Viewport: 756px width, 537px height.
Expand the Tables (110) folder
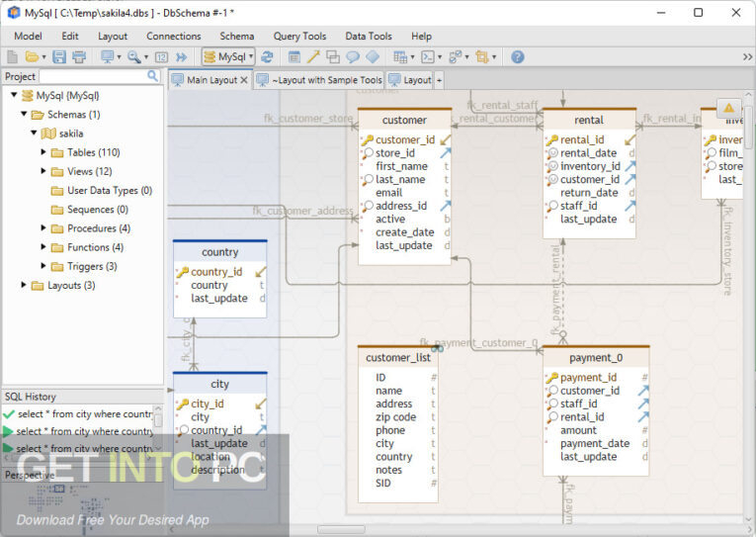pyautogui.click(x=42, y=152)
